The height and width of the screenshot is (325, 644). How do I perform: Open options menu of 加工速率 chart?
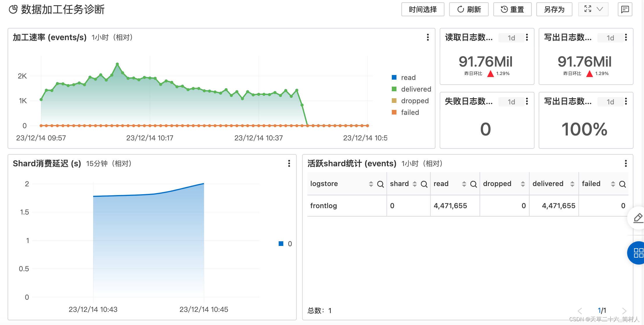pos(428,37)
